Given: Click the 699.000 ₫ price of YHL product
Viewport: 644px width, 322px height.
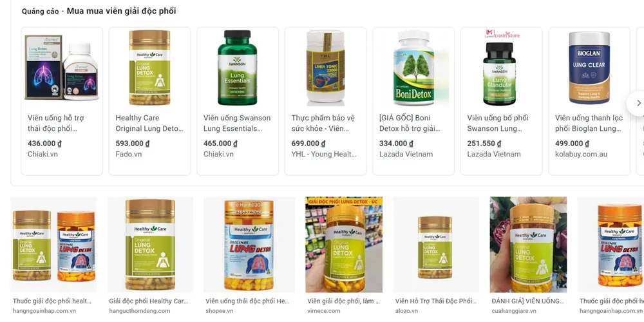Looking at the screenshot, I should 308,144.
